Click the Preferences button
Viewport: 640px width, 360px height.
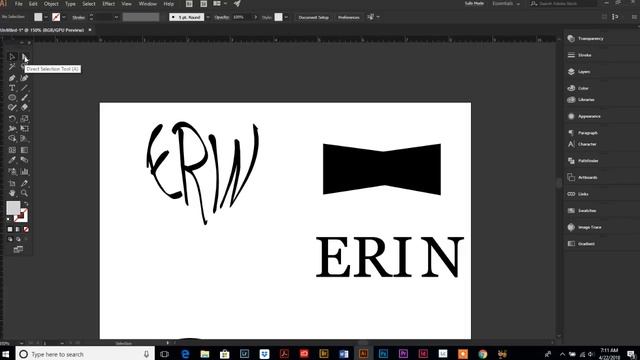coord(349,17)
